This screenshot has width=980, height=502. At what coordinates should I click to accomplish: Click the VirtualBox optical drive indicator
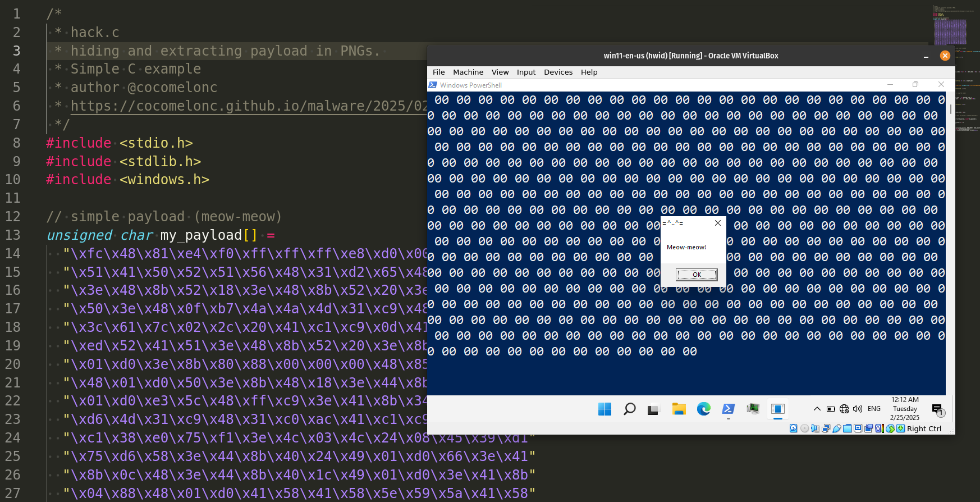[805, 428]
